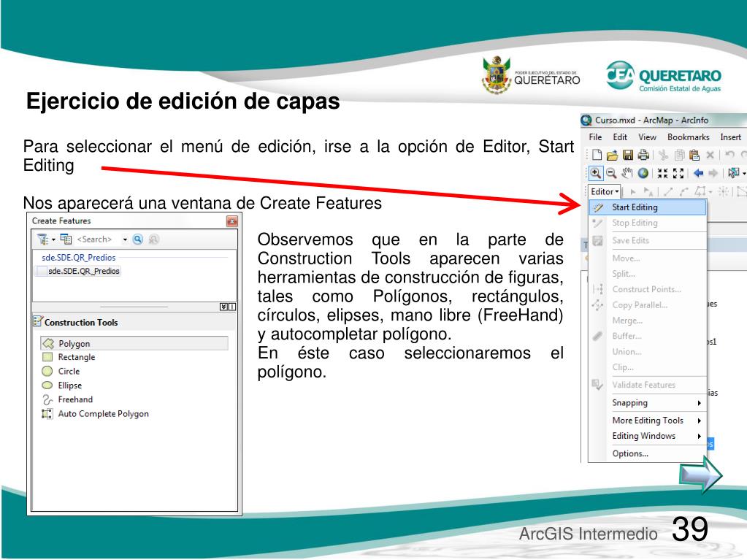This screenshot has height=560, width=747.
Task: Click Buffer... in the Editor menu
Action: tap(648, 336)
